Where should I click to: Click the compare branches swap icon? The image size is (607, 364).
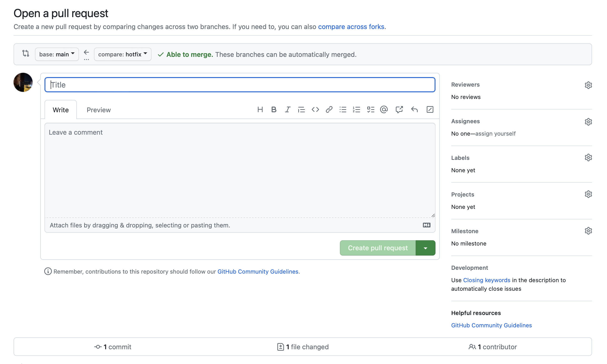(x=25, y=53)
